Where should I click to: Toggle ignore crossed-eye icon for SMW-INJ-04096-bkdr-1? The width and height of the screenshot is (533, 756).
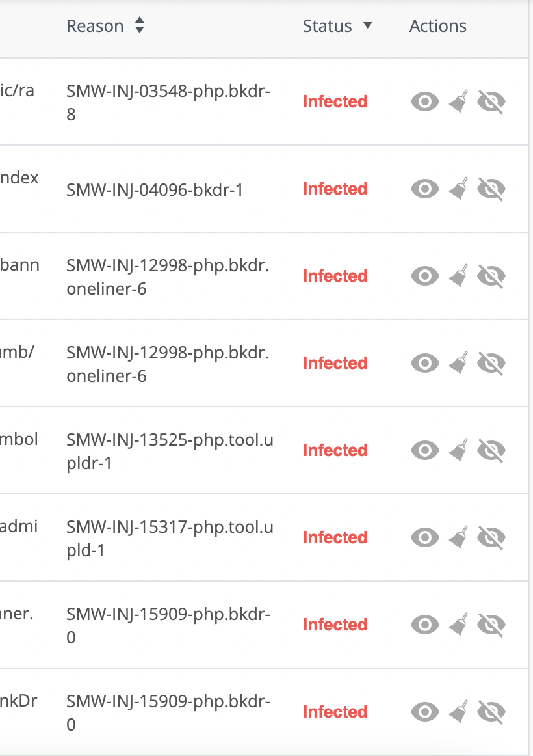point(491,189)
